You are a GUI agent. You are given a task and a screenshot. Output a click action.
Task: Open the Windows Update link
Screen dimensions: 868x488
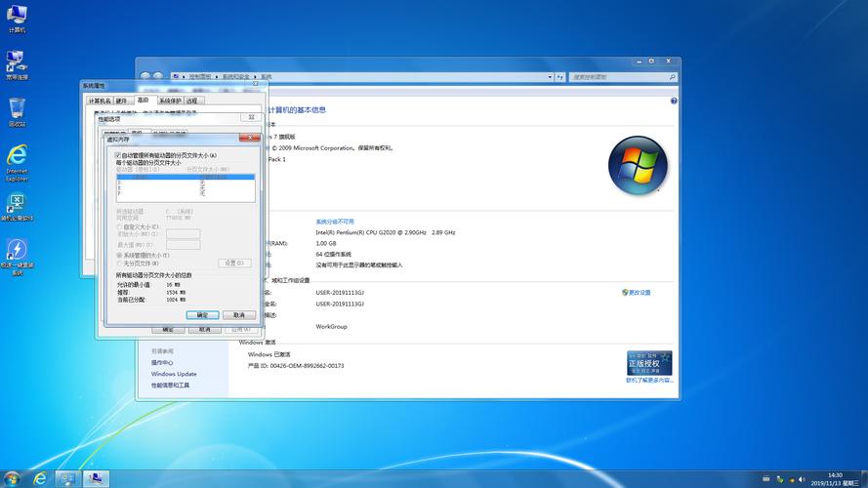point(174,374)
